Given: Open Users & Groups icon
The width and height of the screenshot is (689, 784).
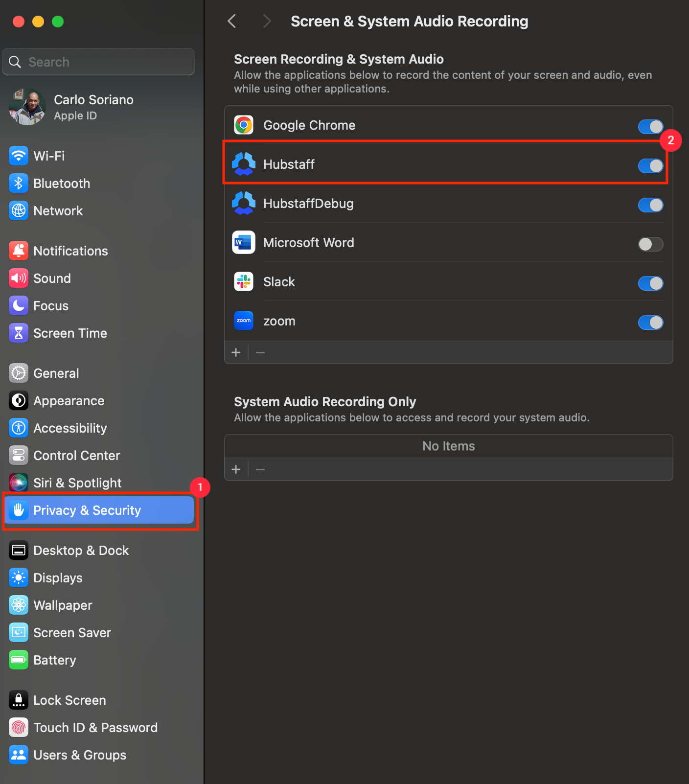Looking at the screenshot, I should (19, 755).
